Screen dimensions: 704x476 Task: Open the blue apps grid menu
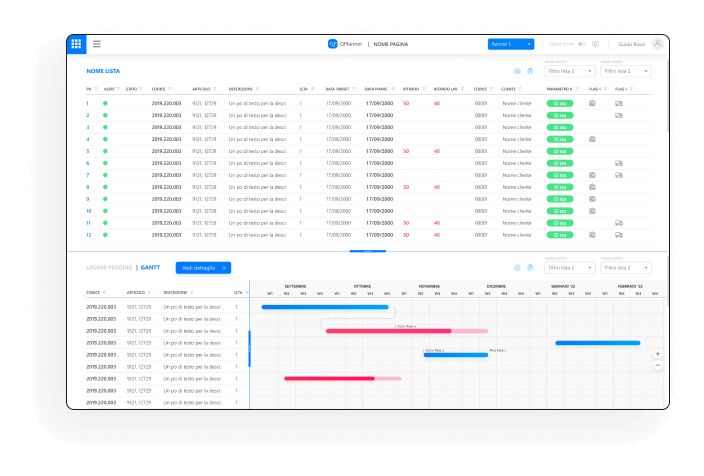76,44
